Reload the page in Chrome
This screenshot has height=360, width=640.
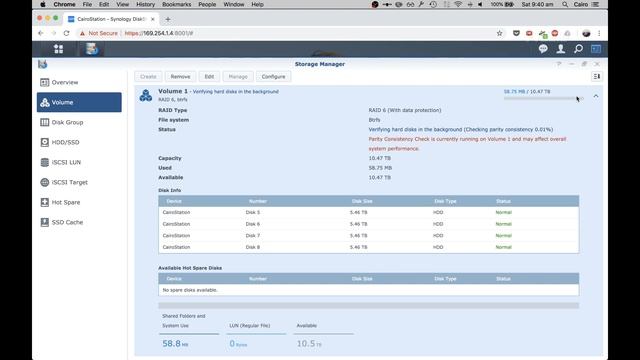pos(66,33)
